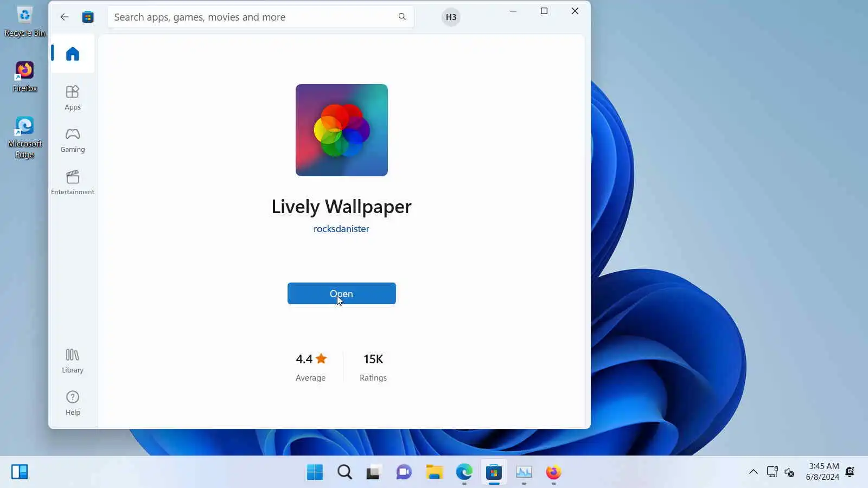Open the Chat app on taskbar
The height and width of the screenshot is (488, 868).
click(x=404, y=472)
